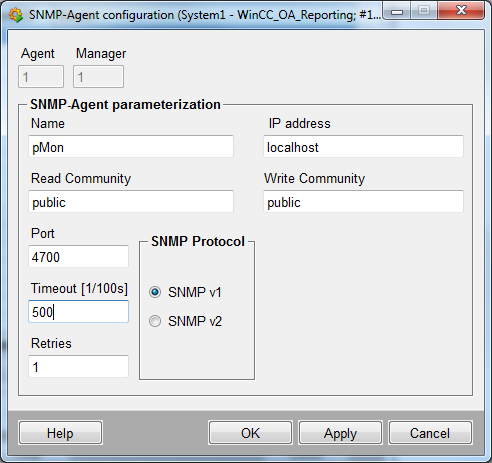Minimize the SNMP-Agent configuration window
Viewport: 492px width, 463px height.
pyautogui.click(x=397, y=11)
